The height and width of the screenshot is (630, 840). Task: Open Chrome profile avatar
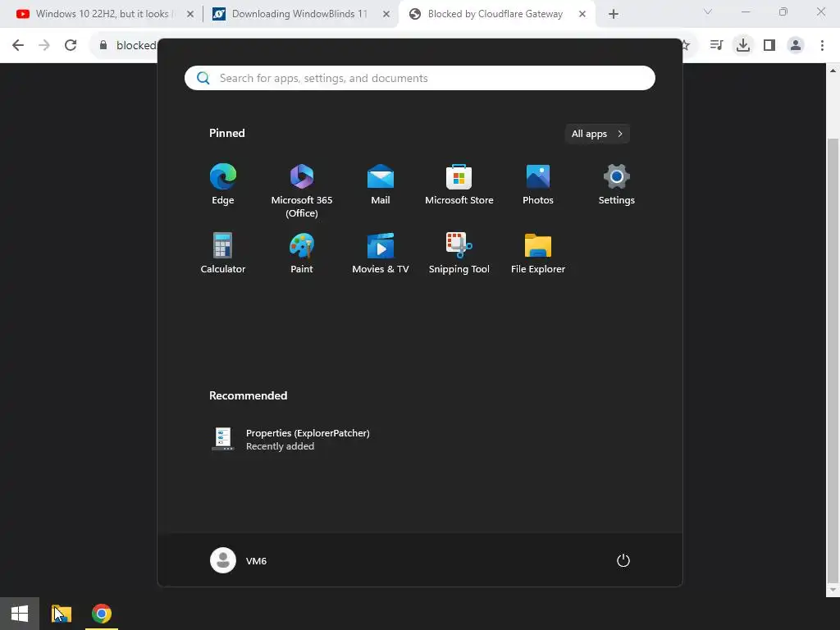(x=796, y=45)
